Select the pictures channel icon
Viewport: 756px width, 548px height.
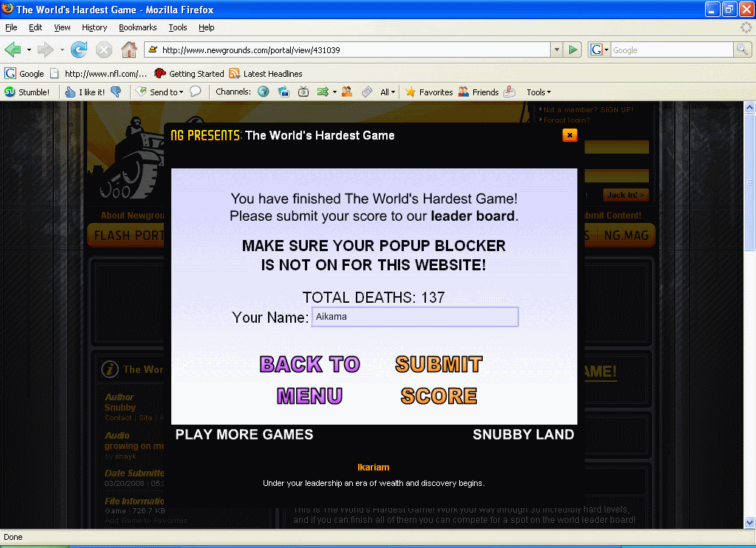tap(283, 92)
